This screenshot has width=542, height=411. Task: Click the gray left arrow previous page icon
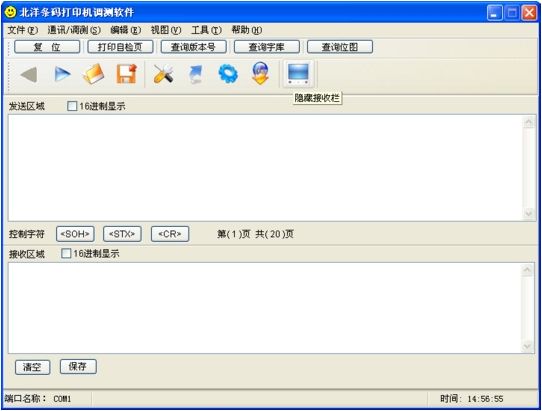tap(29, 74)
